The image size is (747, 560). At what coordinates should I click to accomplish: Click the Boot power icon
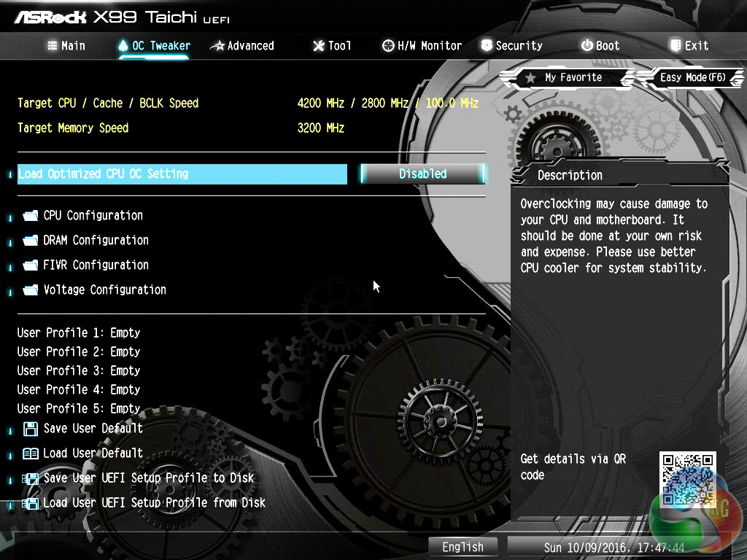pyautogui.click(x=587, y=45)
